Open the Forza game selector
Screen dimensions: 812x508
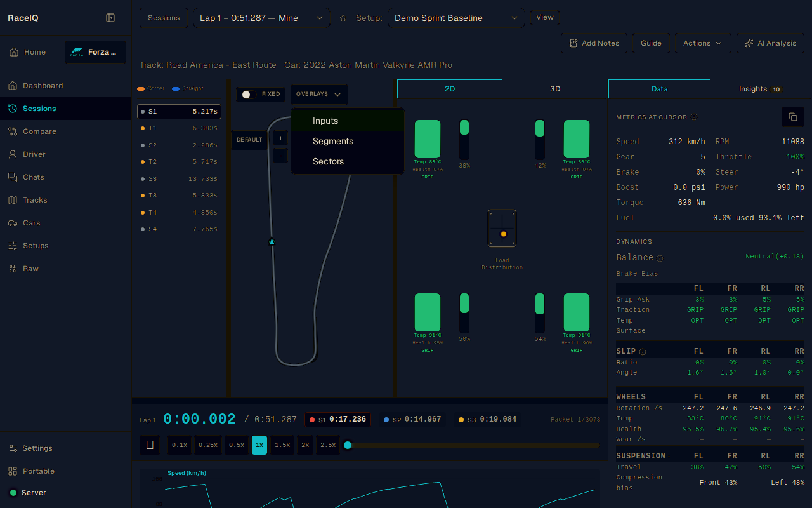tap(95, 52)
